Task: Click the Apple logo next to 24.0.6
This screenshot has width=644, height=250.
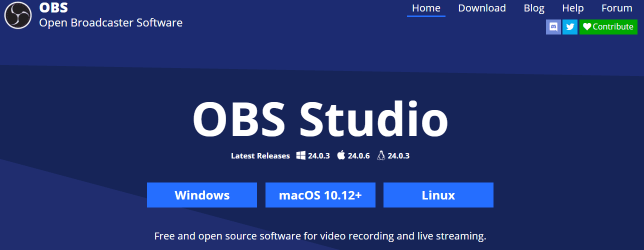Action: point(341,155)
